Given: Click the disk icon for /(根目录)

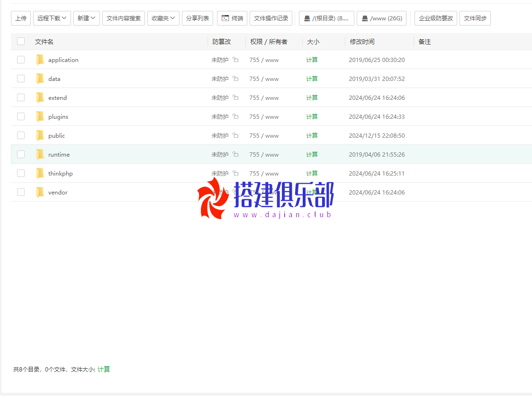Looking at the screenshot, I should 307,18.
